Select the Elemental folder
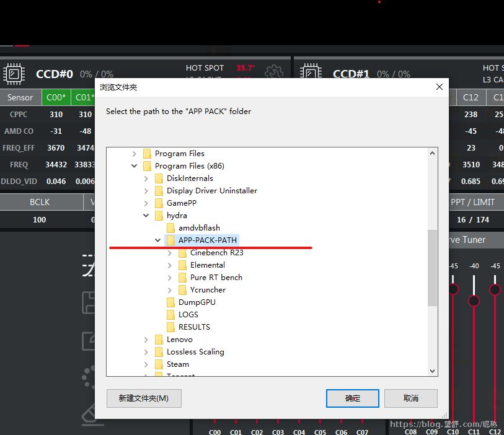The image size is (504, 435). (x=207, y=265)
